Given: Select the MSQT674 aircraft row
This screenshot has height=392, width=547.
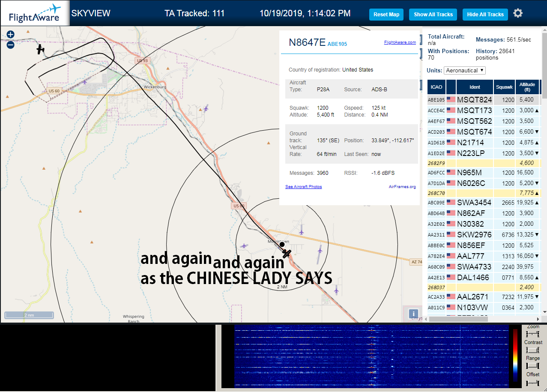Looking at the screenshot, I should click(x=484, y=132).
